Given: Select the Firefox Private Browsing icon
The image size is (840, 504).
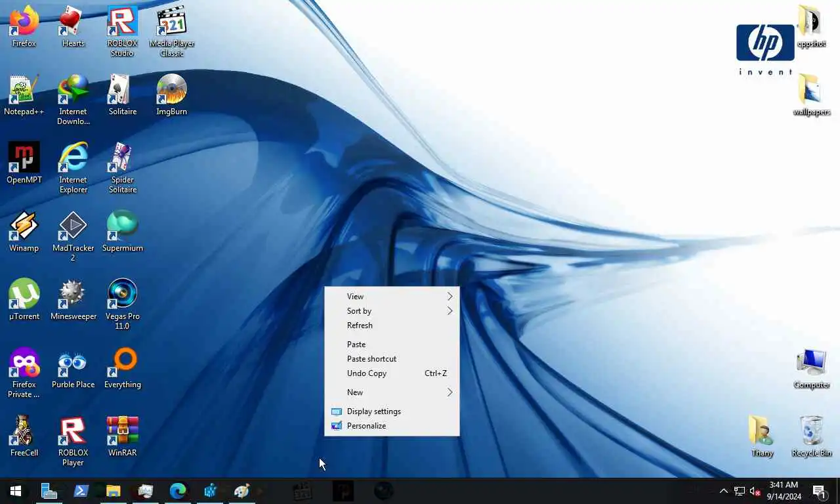Looking at the screenshot, I should coord(24,373).
